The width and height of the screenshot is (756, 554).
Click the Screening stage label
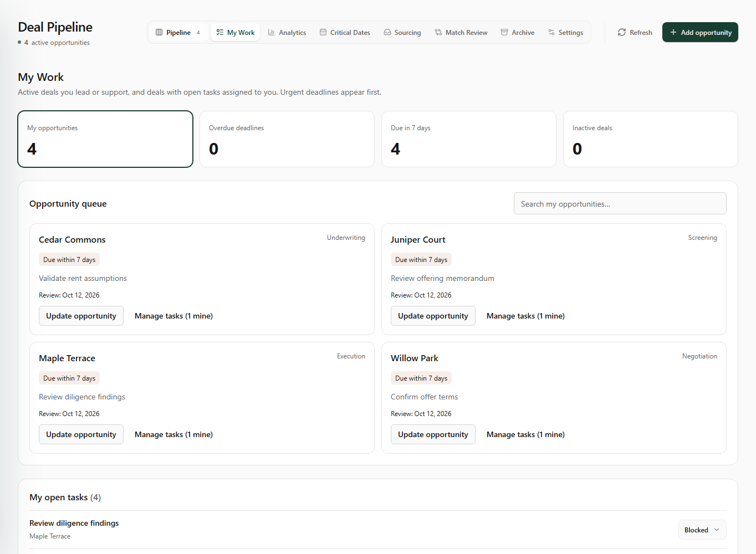tap(702, 238)
